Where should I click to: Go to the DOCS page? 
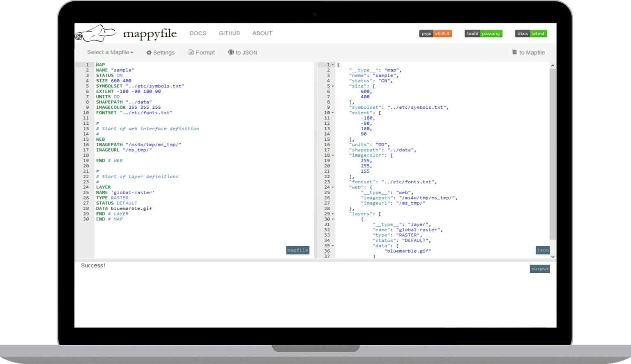(198, 33)
